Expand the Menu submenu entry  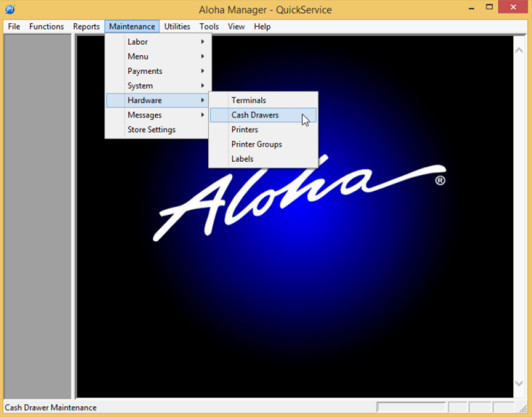(158, 57)
